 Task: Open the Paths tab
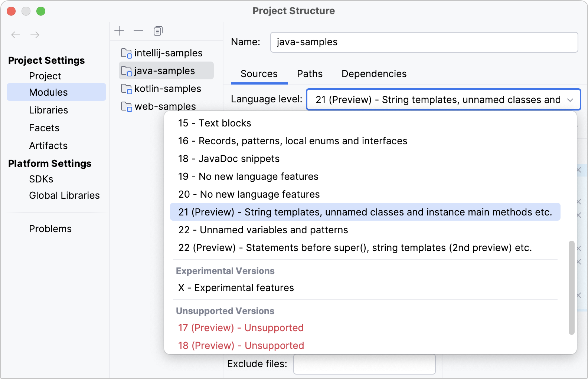pyautogui.click(x=310, y=74)
